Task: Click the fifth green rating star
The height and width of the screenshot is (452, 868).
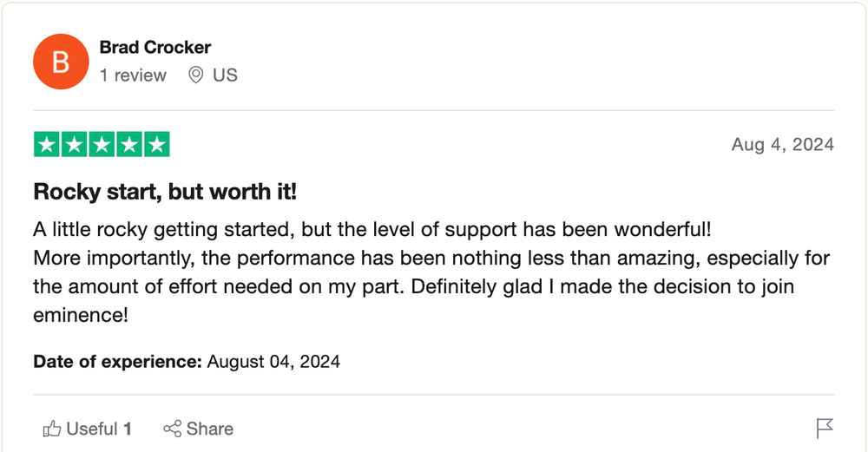Action: [x=157, y=144]
